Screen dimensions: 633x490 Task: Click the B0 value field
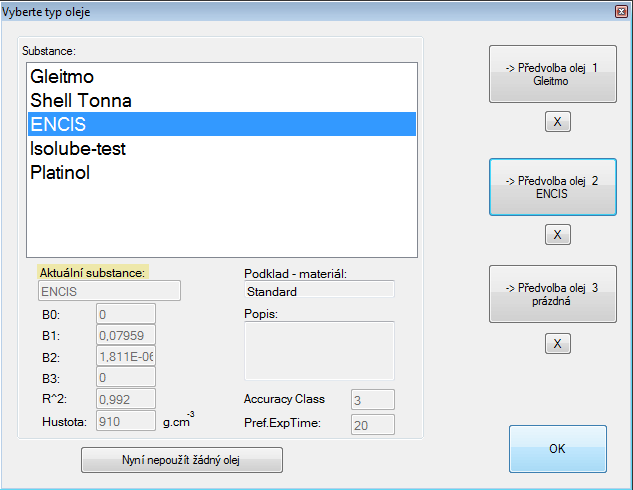[x=126, y=314]
